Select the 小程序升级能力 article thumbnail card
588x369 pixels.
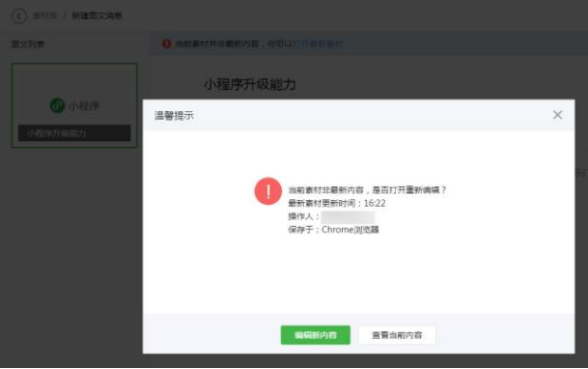coord(74,105)
